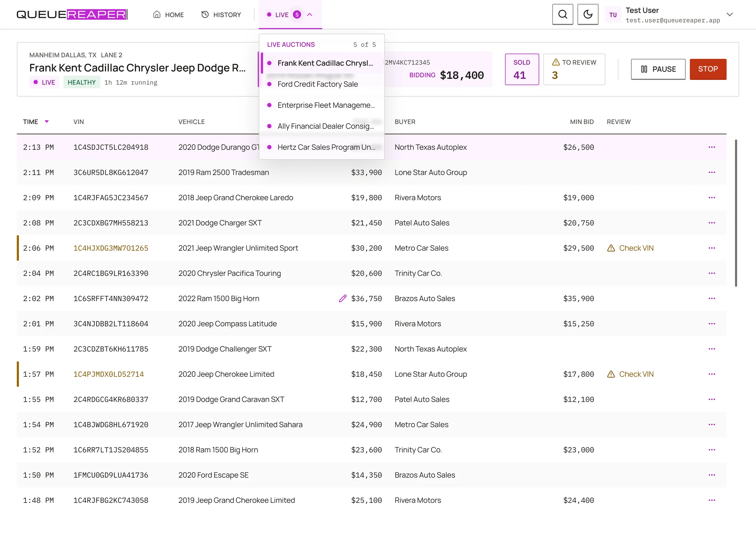756x538 pixels.
Task: Select Frank Kent Cadillac live auction
Action: click(322, 63)
